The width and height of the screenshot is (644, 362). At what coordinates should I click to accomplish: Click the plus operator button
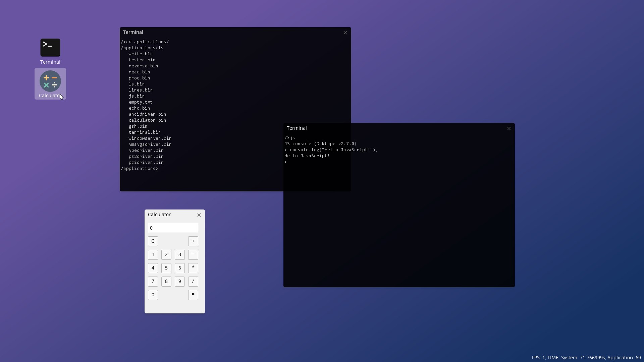[x=193, y=241]
